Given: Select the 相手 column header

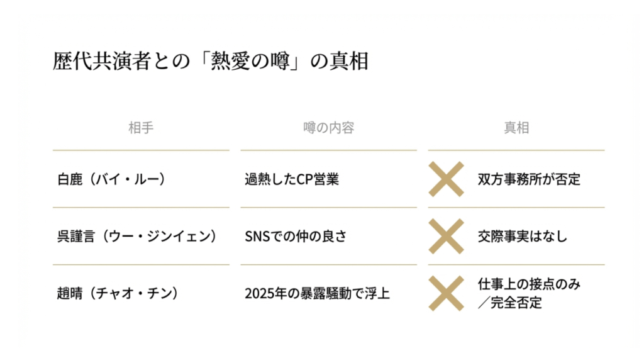Looking at the screenshot, I should pyautogui.click(x=141, y=128).
